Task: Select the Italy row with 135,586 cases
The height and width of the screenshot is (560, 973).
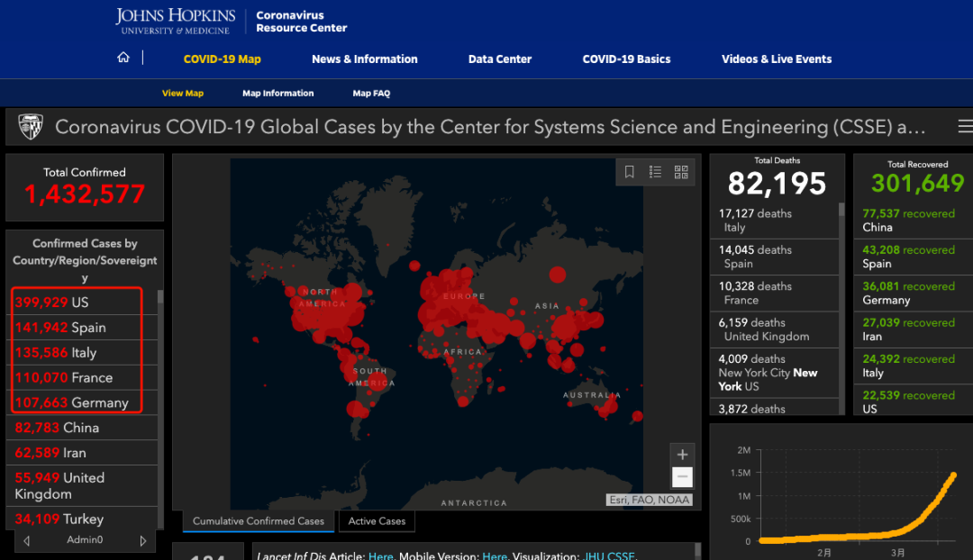Action: 81,352
